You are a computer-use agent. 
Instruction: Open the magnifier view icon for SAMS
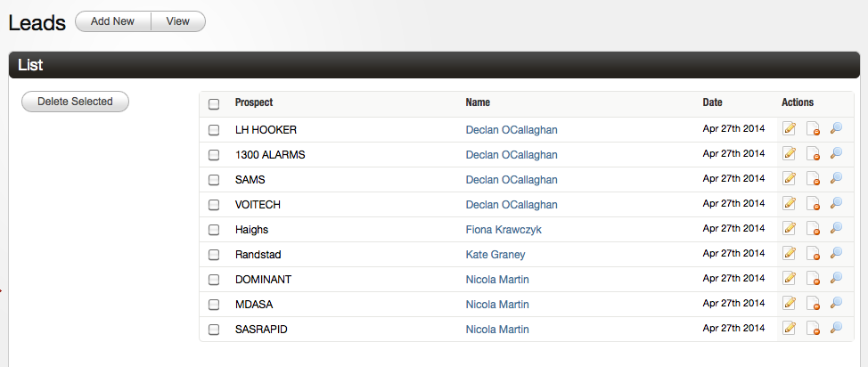(x=836, y=179)
